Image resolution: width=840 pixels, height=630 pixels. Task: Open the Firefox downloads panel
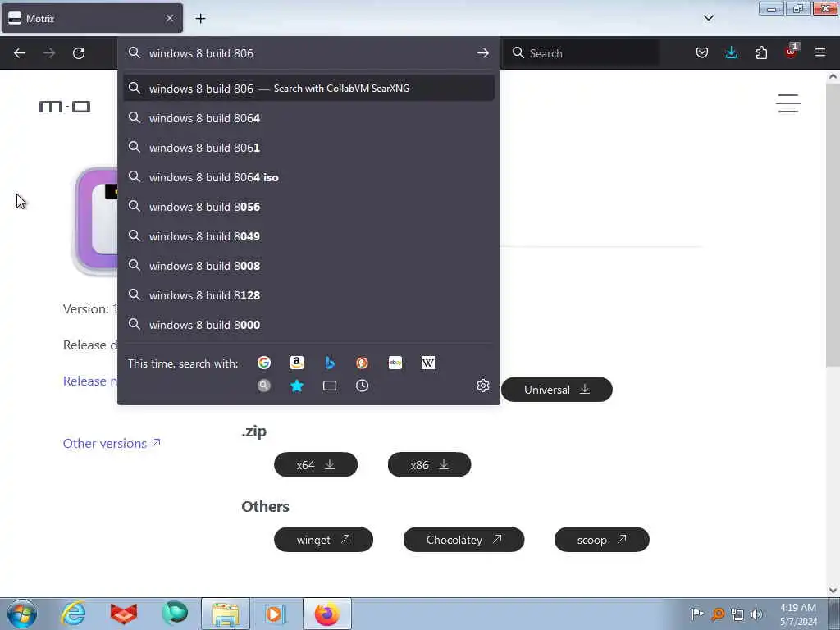[x=731, y=52]
